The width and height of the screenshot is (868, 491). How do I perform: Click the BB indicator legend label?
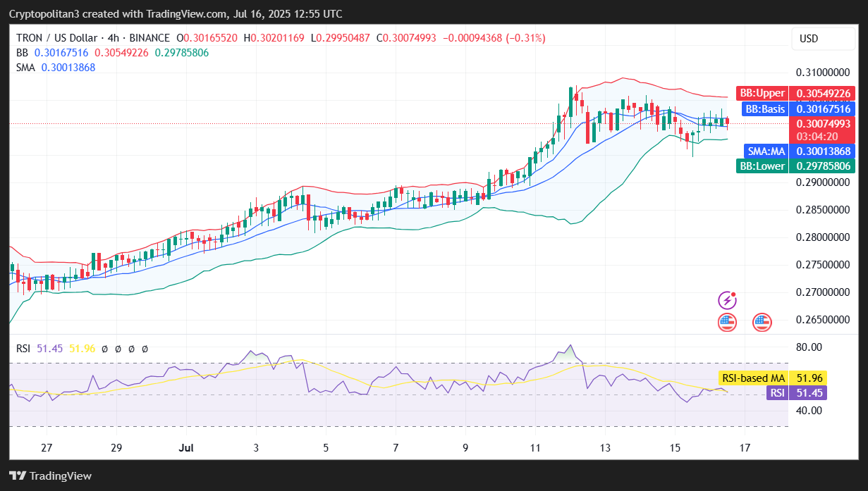23,53
